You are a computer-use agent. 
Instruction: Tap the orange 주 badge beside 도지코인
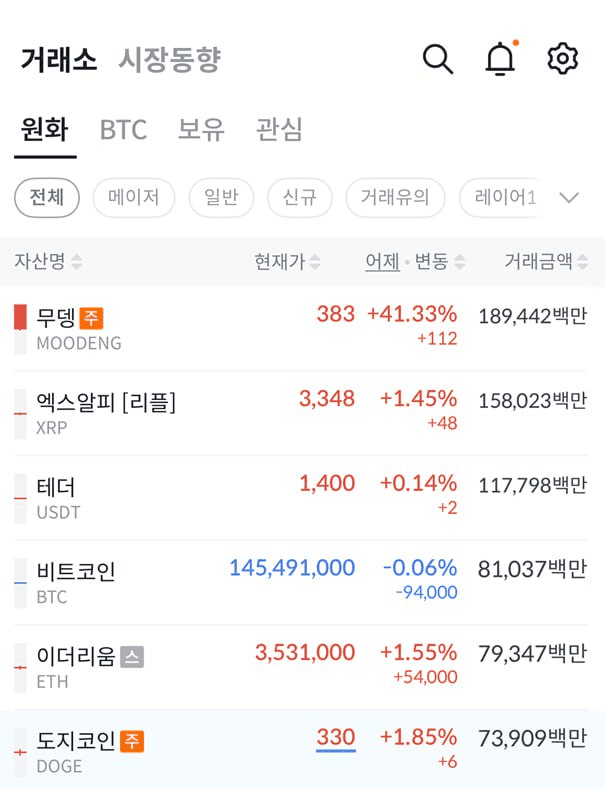click(x=132, y=741)
